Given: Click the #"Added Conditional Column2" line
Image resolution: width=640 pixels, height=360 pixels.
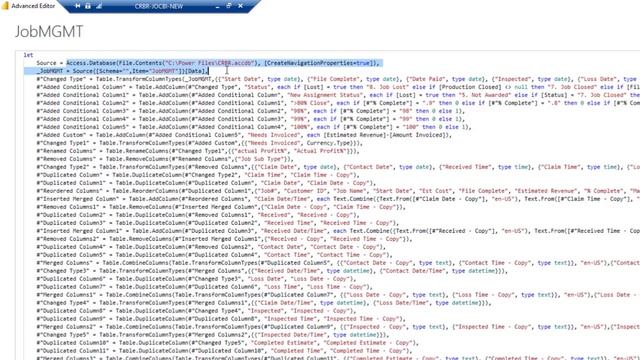Looking at the screenshot, I should coord(338,103).
